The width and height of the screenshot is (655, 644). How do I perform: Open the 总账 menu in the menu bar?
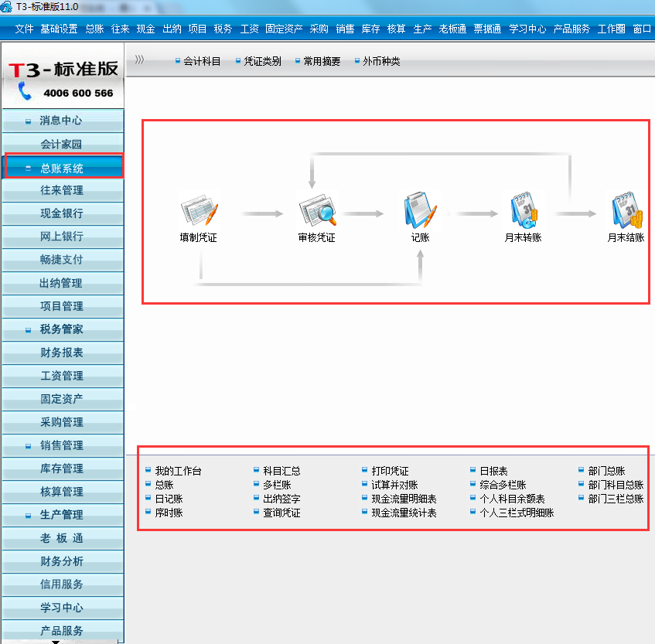pyautogui.click(x=93, y=29)
